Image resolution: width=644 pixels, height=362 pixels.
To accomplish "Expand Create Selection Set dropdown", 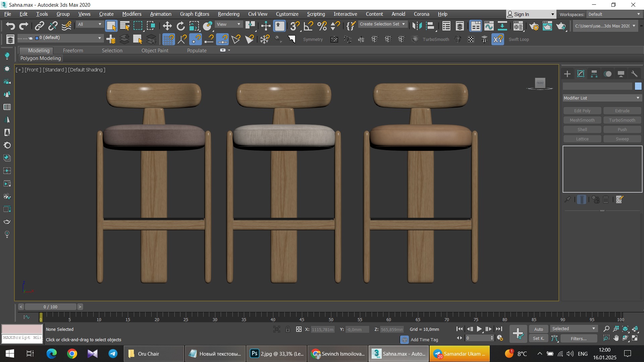I will point(383,24).
